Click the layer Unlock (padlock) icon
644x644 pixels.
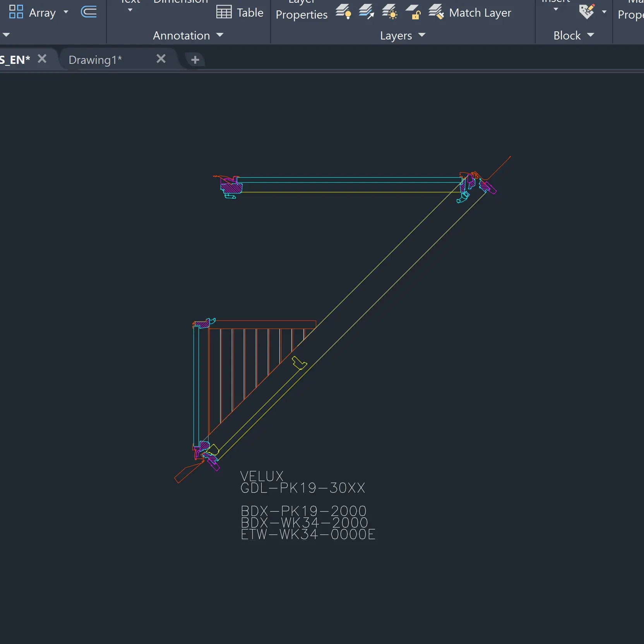point(413,12)
